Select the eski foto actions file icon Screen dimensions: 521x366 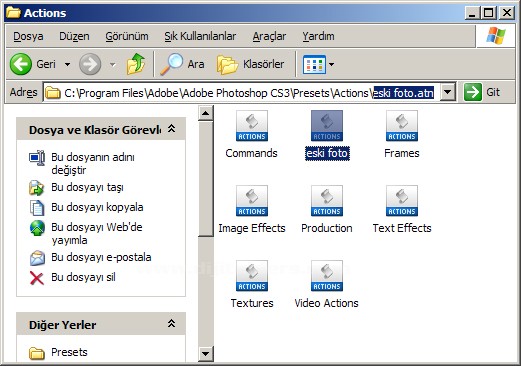327,126
